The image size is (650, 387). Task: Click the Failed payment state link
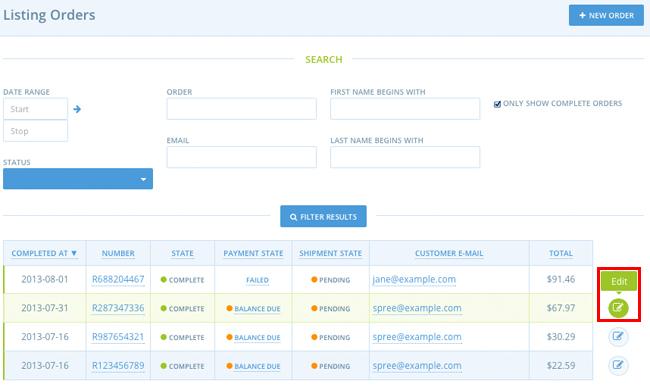click(x=257, y=280)
